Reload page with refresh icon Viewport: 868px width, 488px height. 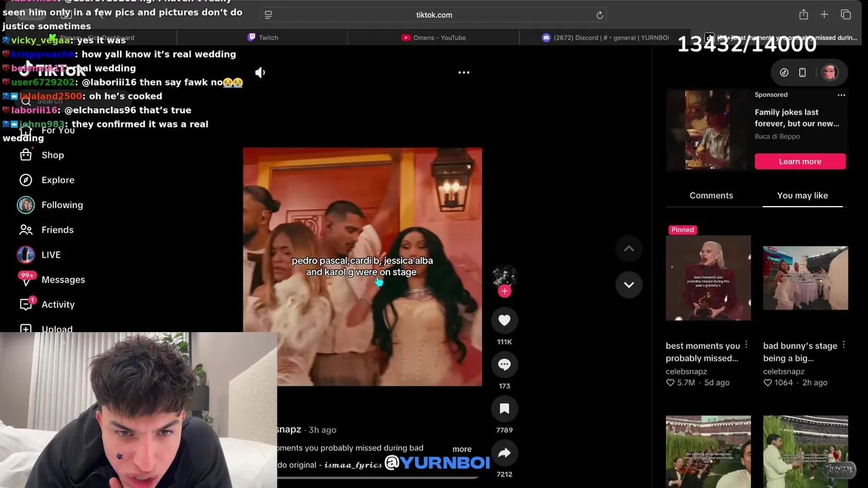[599, 15]
